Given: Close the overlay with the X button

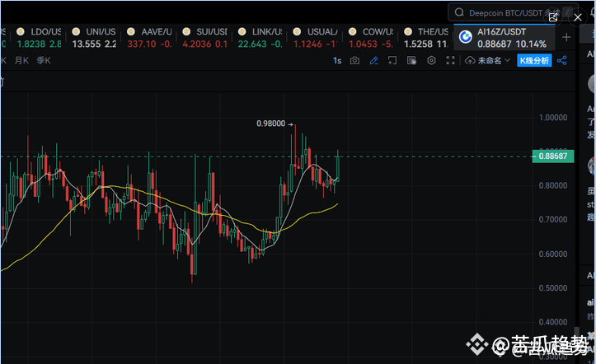Looking at the screenshot, I should point(578,17).
